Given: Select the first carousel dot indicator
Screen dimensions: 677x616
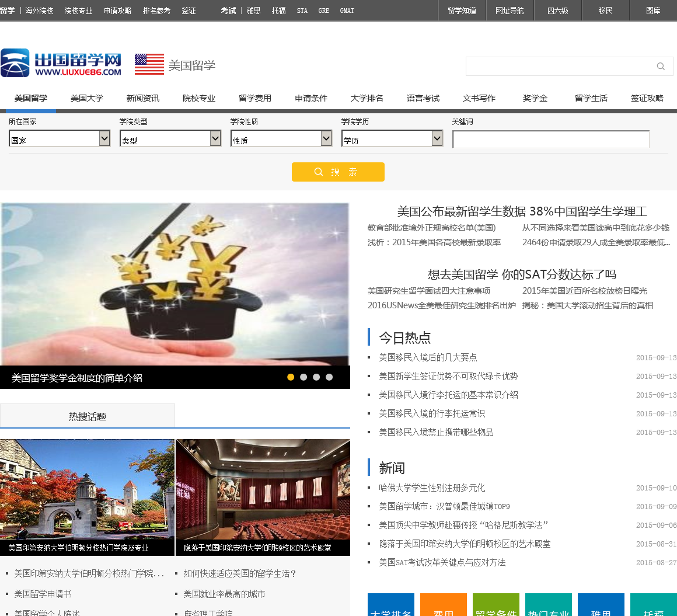Looking at the screenshot, I should pos(291,377).
